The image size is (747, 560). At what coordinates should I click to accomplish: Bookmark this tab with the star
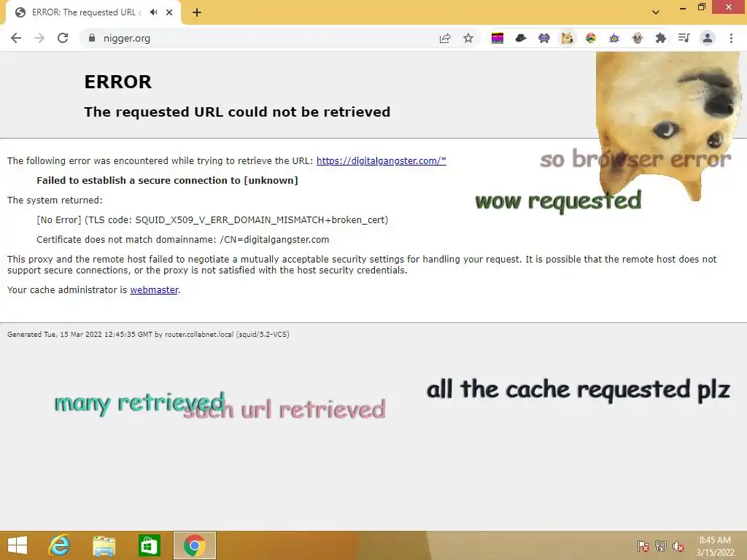[468, 38]
